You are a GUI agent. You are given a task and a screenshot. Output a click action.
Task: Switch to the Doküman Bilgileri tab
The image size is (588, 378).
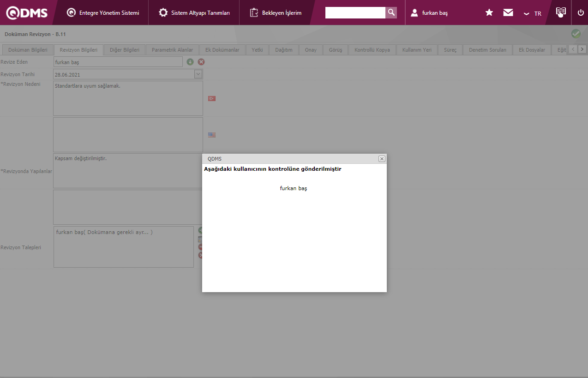coord(28,50)
